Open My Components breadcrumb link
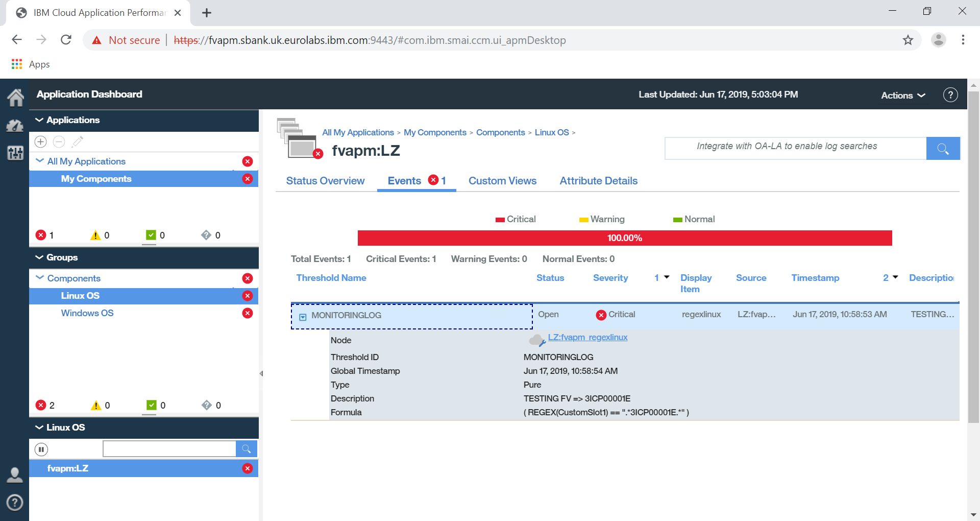980x521 pixels. pyautogui.click(x=435, y=132)
